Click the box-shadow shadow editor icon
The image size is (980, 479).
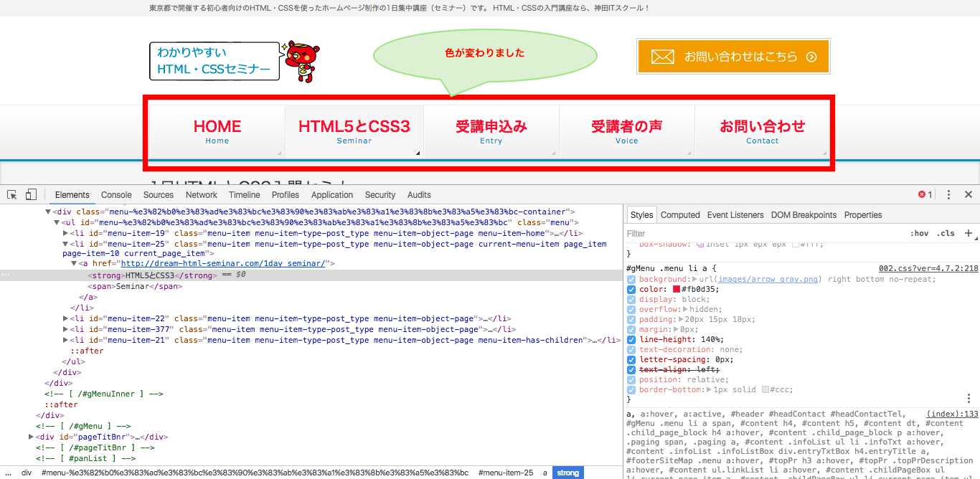click(x=701, y=245)
